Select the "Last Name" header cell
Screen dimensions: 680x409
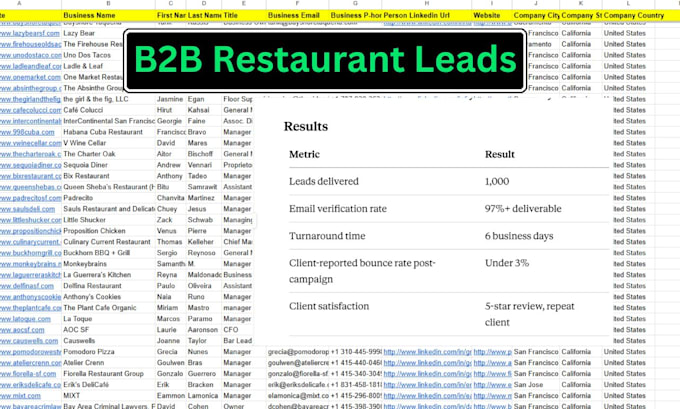click(205, 15)
